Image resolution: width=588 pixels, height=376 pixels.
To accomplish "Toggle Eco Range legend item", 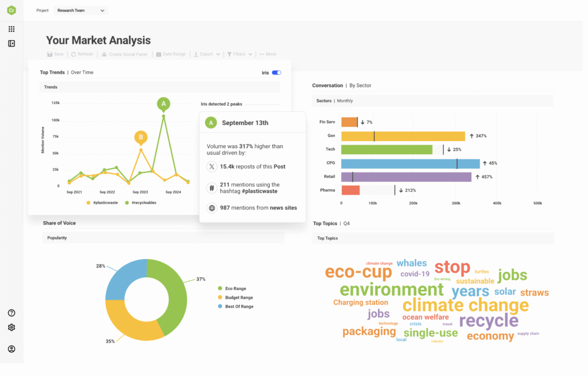I will [x=232, y=289].
